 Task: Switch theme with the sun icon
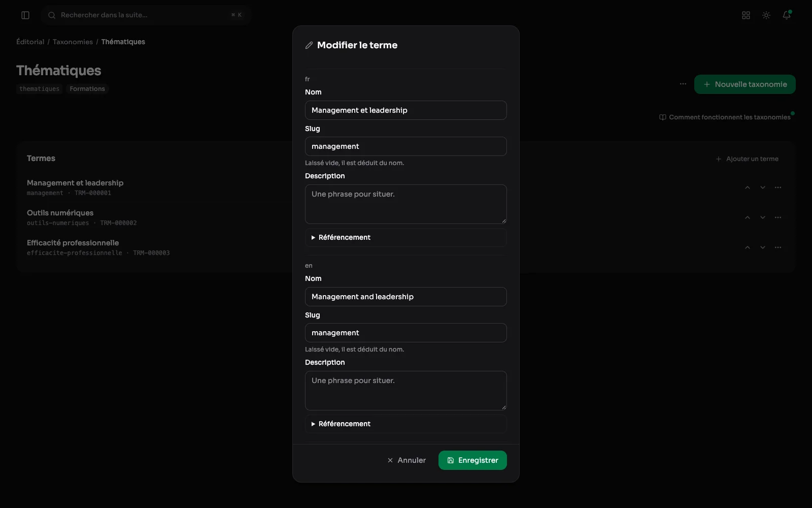click(766, 15)
